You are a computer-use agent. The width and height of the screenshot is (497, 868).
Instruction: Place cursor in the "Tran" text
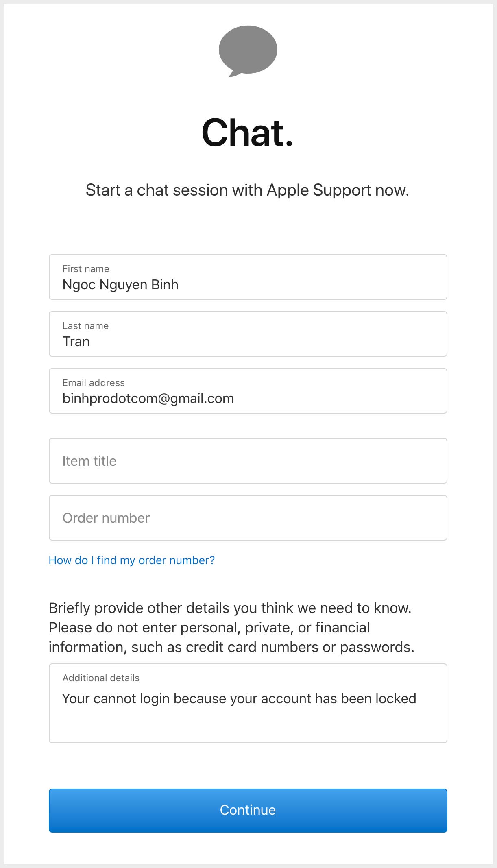tap(76, 342)
